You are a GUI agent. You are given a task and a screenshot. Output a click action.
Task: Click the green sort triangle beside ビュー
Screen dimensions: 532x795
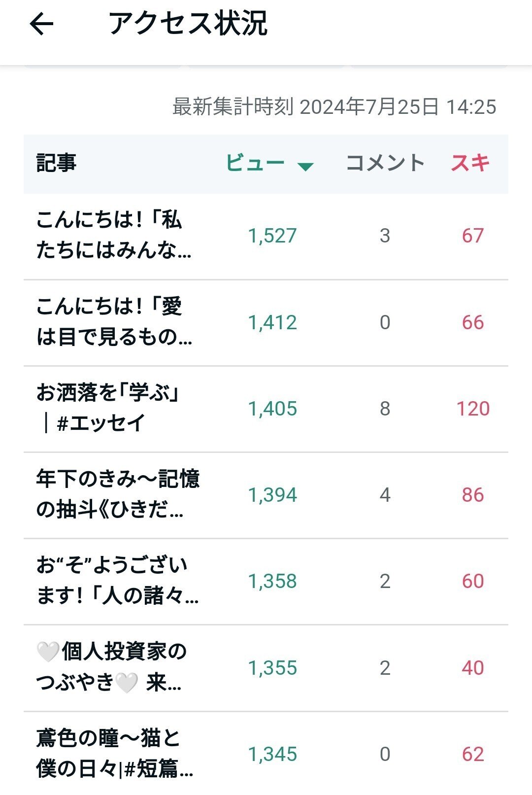click(306, 167)
